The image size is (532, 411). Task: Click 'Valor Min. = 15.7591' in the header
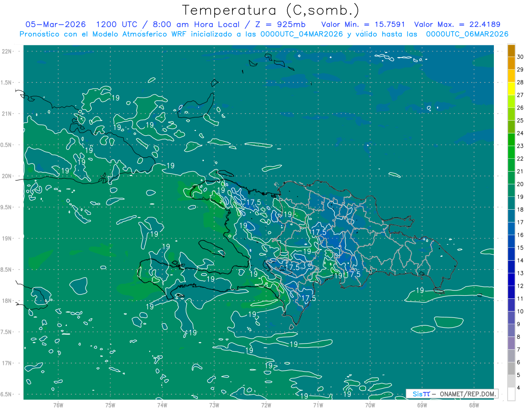[363, 24]
